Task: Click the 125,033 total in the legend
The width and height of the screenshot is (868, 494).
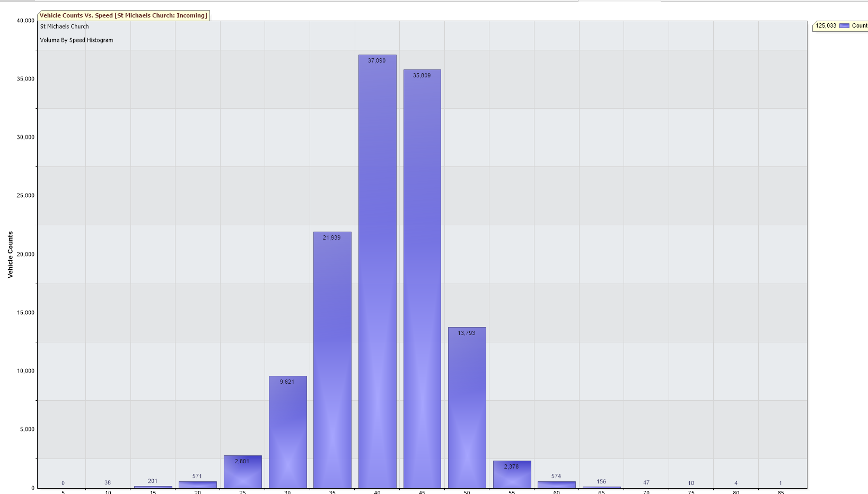Action: coord(826,25)
